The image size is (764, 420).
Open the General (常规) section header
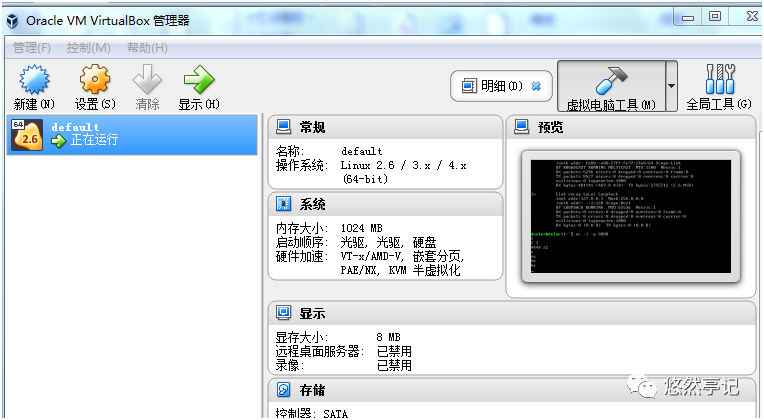tap(385, 127)
